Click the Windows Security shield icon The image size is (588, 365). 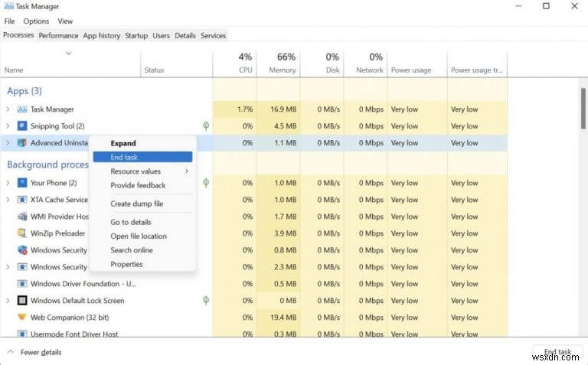[22, 250]
